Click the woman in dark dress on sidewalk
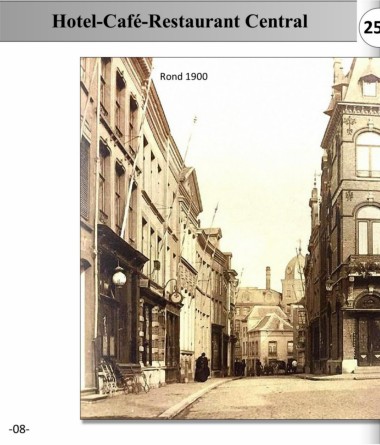The image size is (380, 445). [x=202, y=367]
